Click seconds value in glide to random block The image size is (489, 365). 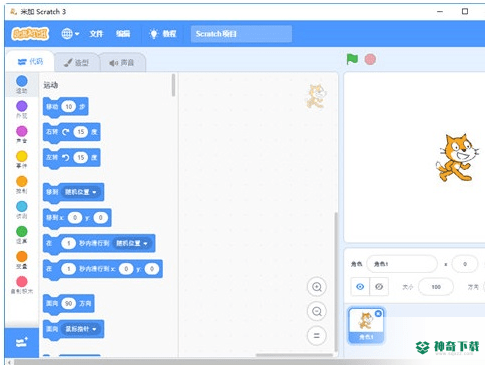pyautogui.click(x=68, y=243)
